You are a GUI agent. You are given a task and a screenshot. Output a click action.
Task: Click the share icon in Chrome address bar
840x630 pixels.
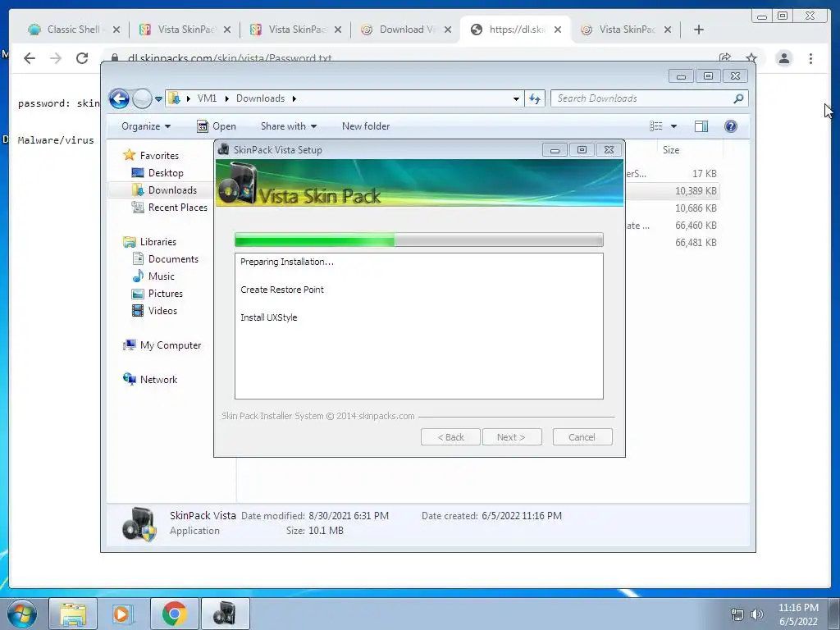(x=725, y=58)
